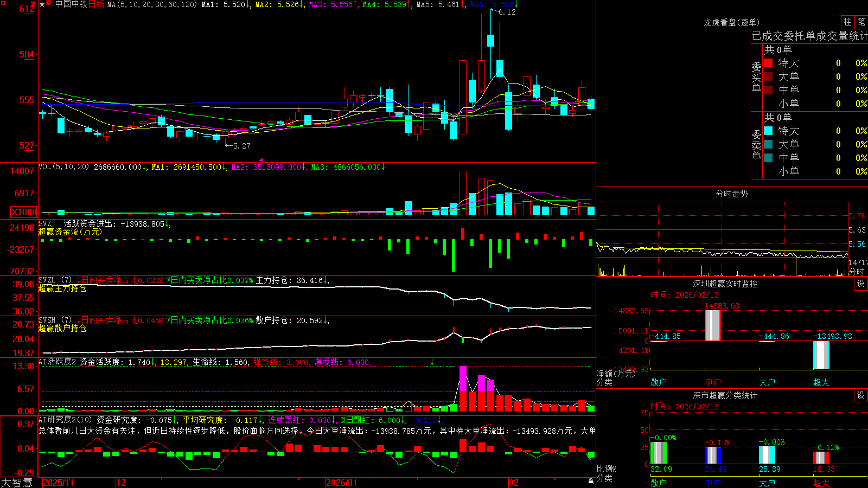Click the 分时 label under intraday chart
The height and width of the screenshot is (488, 868).
click(x=857, y=272)
